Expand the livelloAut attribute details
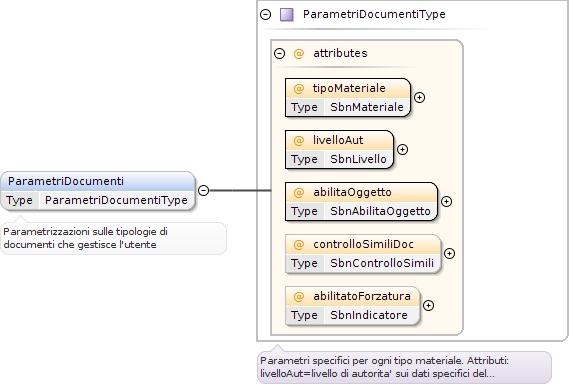The width and height of the screenshot is (570, 387). point(402,149)
